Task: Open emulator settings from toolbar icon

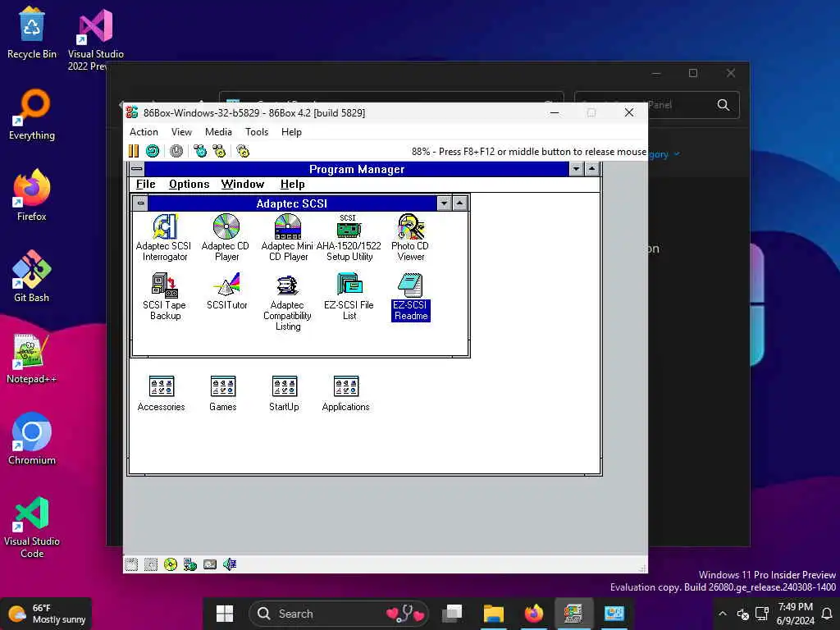Action: [x=243, y=151]
